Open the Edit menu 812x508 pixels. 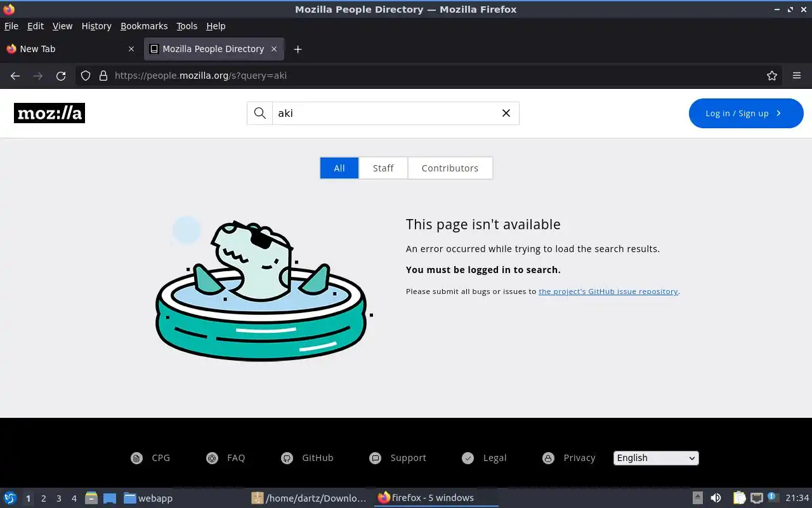tap(36, 26)
